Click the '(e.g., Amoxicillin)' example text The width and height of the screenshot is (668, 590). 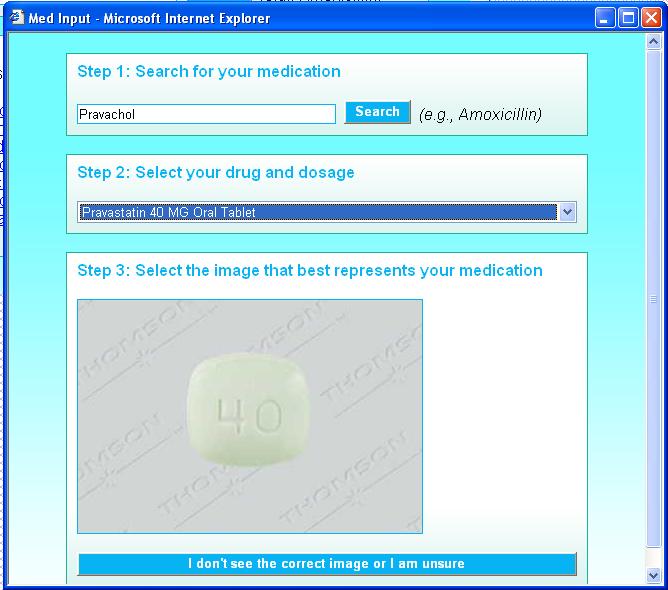click(x=480, y=115)
